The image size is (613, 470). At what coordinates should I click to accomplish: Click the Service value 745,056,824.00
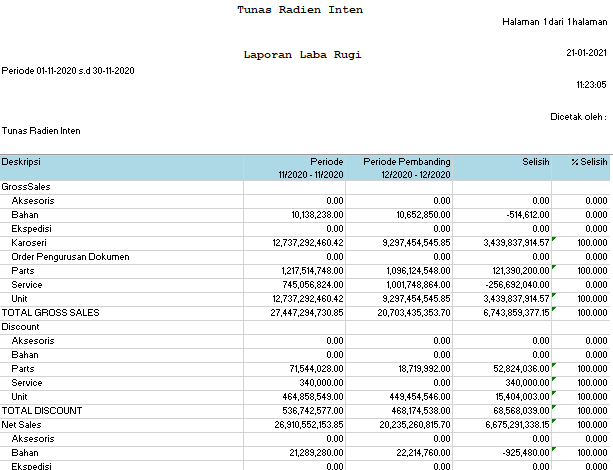pos(313,285)
